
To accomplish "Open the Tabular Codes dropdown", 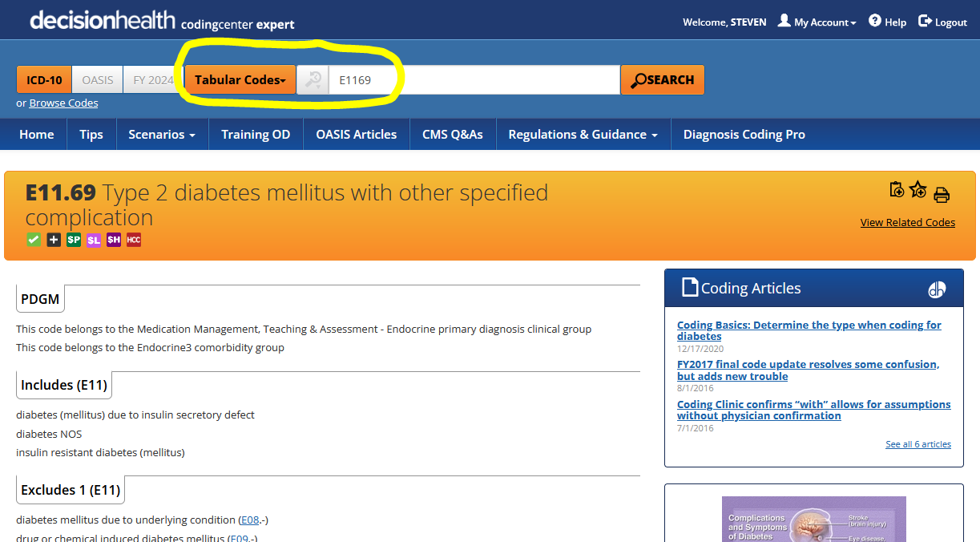I will (x=240, y=80).
